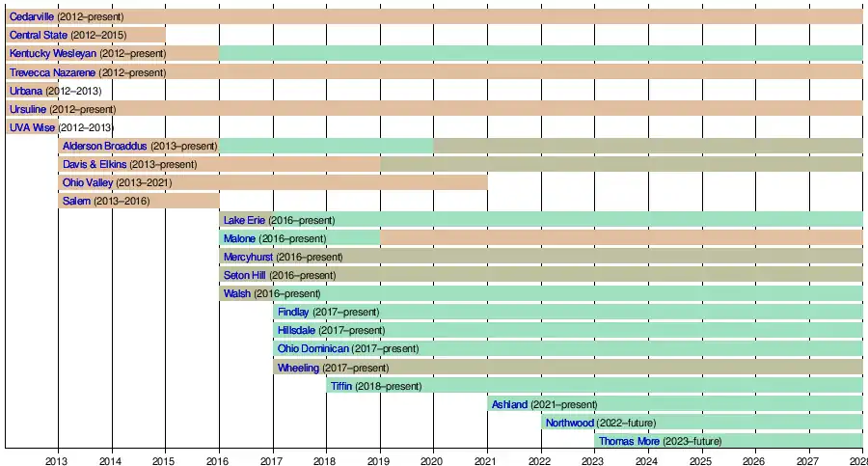Click the 2013 year label on the axis
The image size is (868, 466).
58,460
